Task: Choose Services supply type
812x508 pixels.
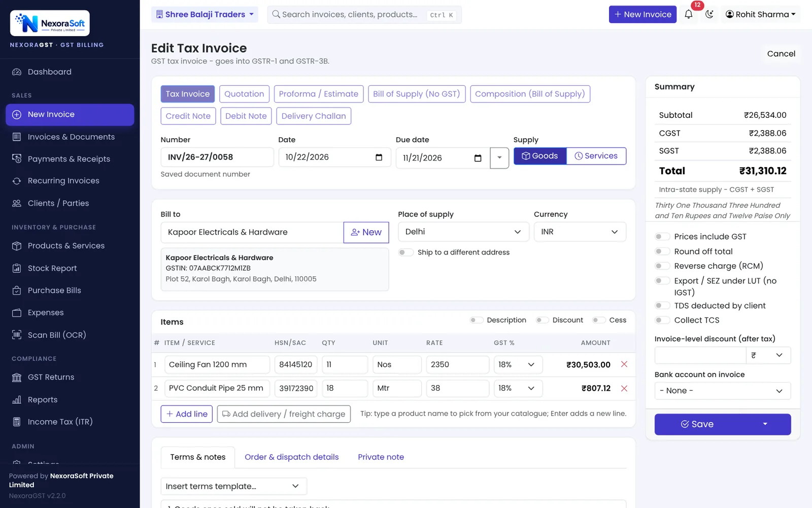Action: coord(596,156)
